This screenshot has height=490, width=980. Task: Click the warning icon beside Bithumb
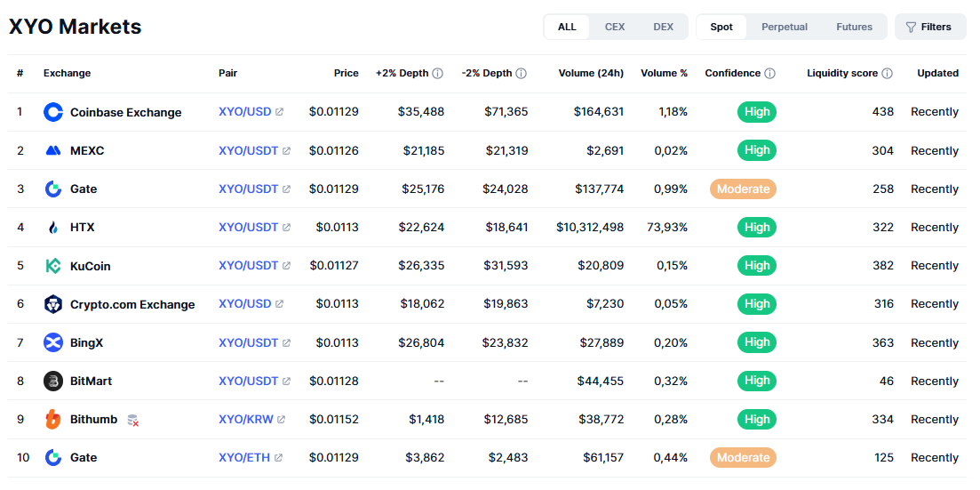(x=132, y=420)
